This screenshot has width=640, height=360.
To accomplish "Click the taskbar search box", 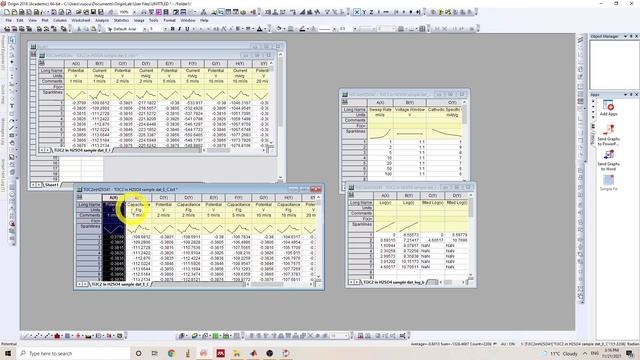I will 74,353.
